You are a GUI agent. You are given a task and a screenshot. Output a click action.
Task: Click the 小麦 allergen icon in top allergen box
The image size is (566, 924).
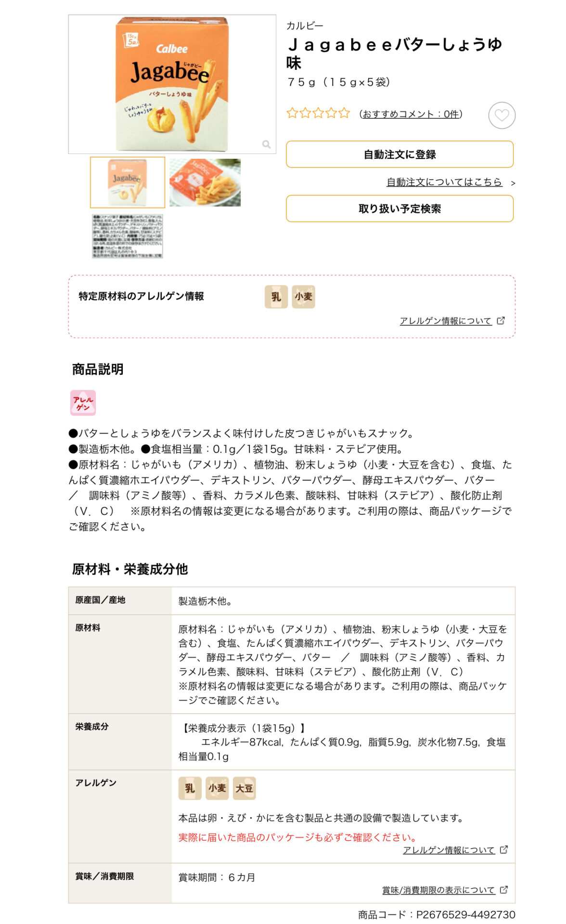303,296
